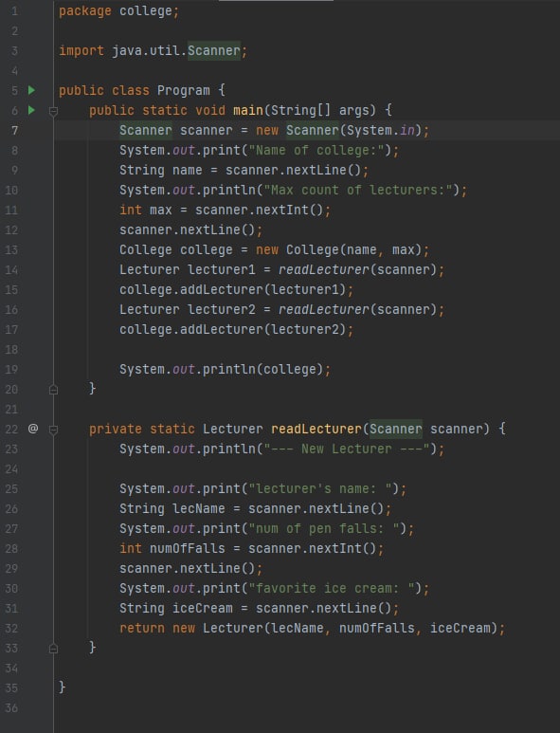Collapse the main method fold marker on line 6
This screenshot has width=560, height=733.
pos(53,111)
